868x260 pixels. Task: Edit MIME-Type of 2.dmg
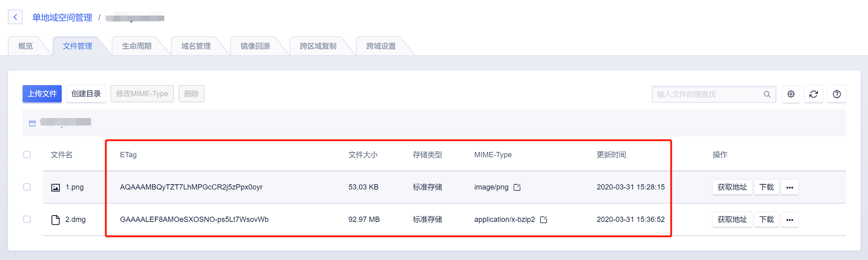point(543,219)
